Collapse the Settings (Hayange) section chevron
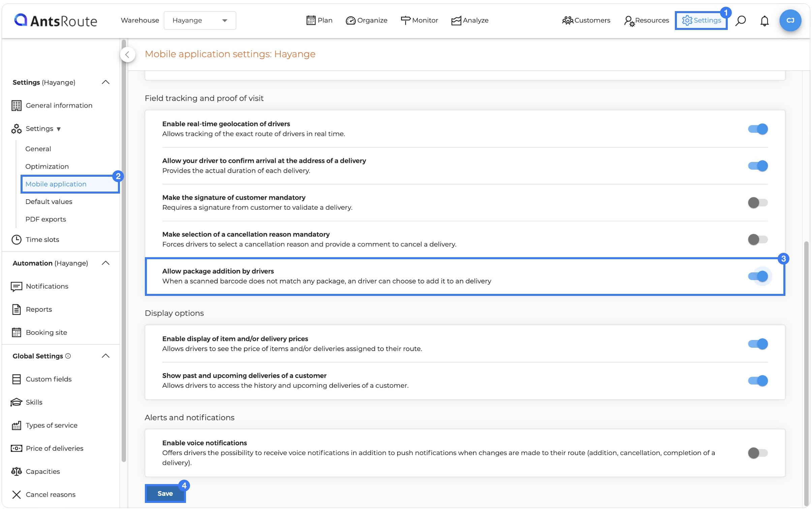Viewport: 812px width, 511px height. click(105, 82)
